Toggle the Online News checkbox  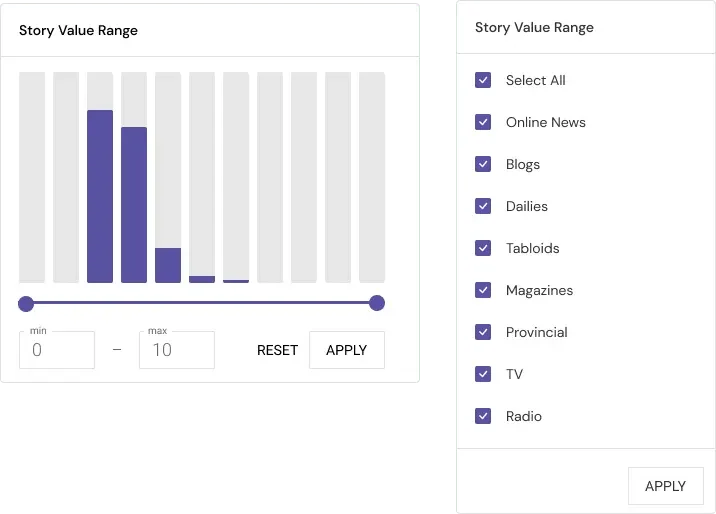coord(483,122)
